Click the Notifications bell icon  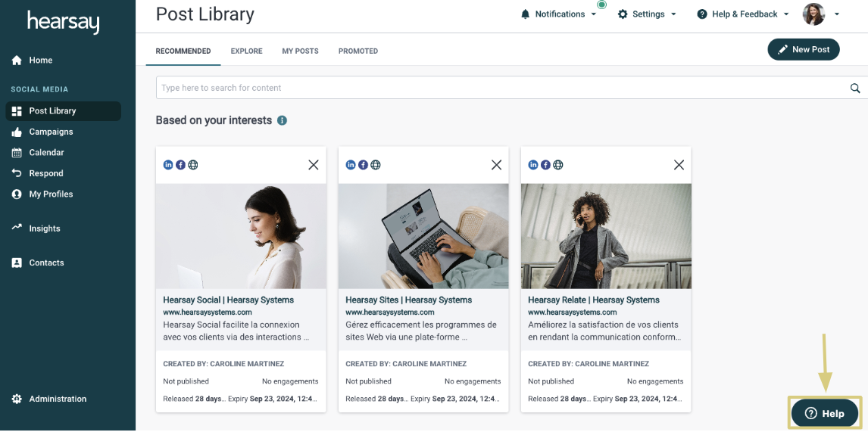(526, 14)
